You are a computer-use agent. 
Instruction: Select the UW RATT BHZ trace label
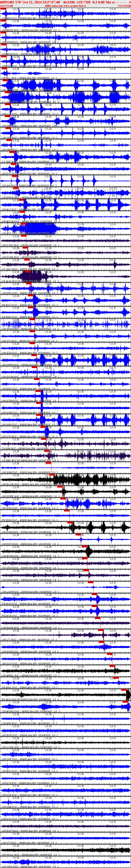click(x=30, y=831)
